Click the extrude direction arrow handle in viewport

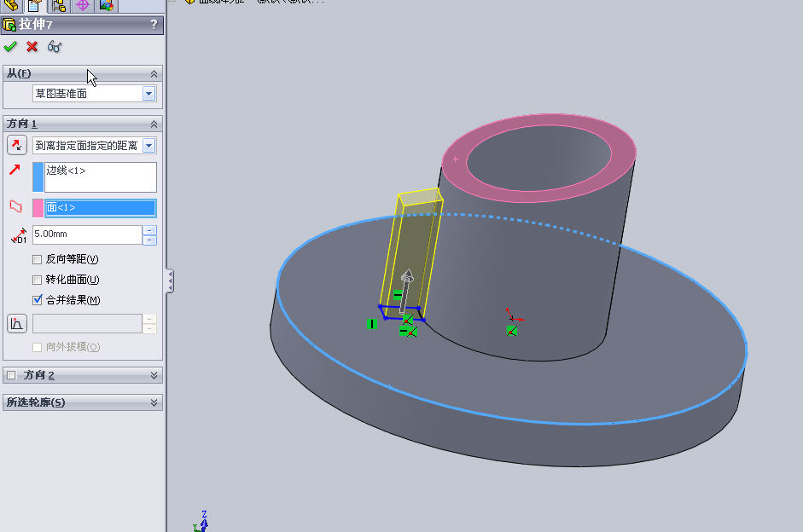click(405, 291)
